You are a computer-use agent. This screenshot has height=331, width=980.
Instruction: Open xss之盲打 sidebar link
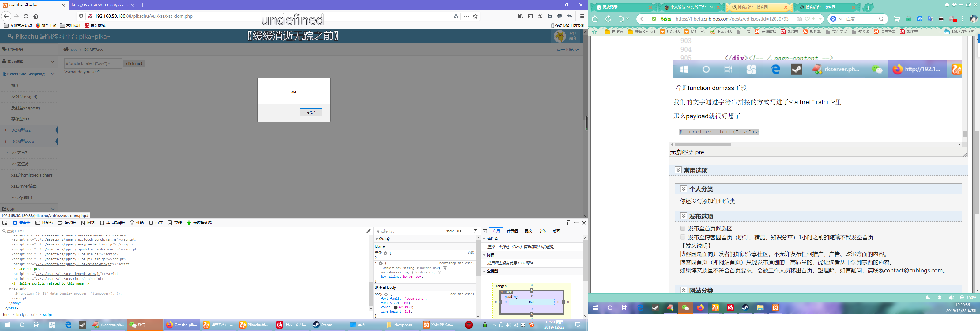(x=20, y=152)
